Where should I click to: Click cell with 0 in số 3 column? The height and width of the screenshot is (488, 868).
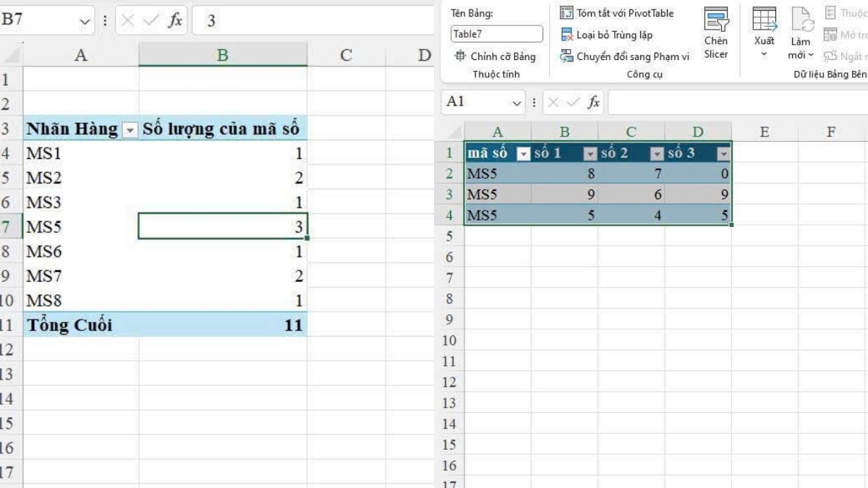[x=698, y=174]
